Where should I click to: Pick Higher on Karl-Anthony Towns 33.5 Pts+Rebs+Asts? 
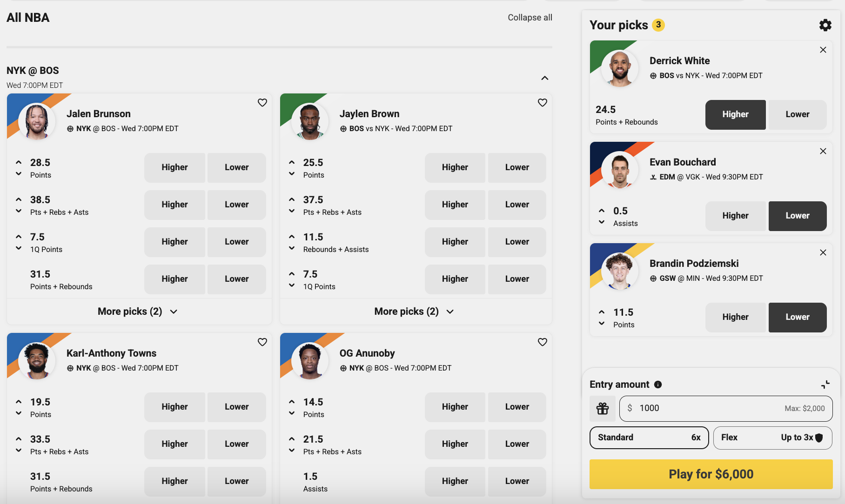pos(174,444)
